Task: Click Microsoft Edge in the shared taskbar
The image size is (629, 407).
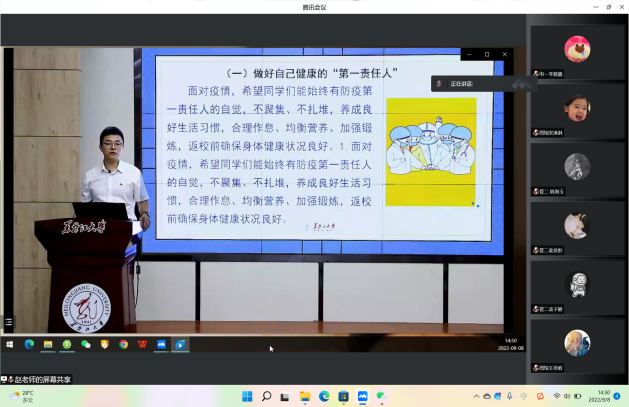Action: tap(29, 344)
